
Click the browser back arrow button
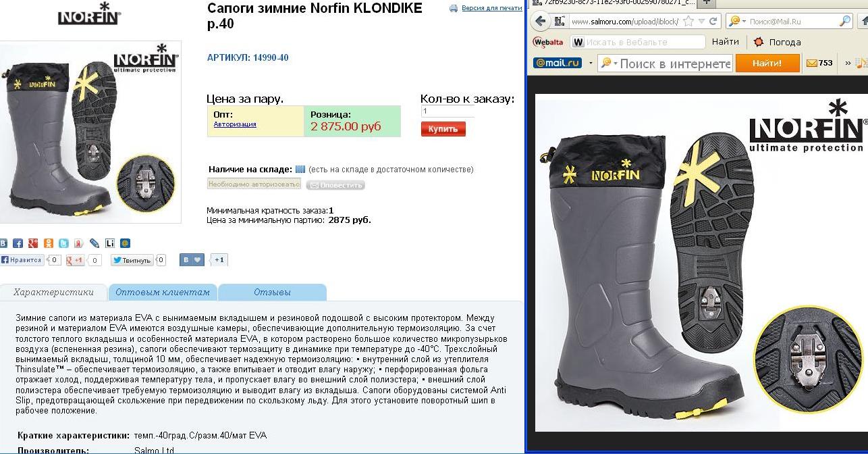click(x=540, y=21)
